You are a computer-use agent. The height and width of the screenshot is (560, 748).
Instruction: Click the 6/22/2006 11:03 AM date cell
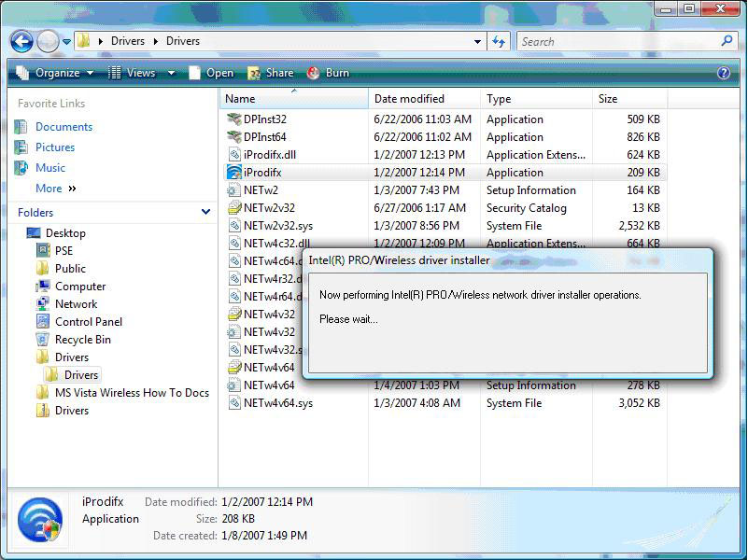coord(423,119)
